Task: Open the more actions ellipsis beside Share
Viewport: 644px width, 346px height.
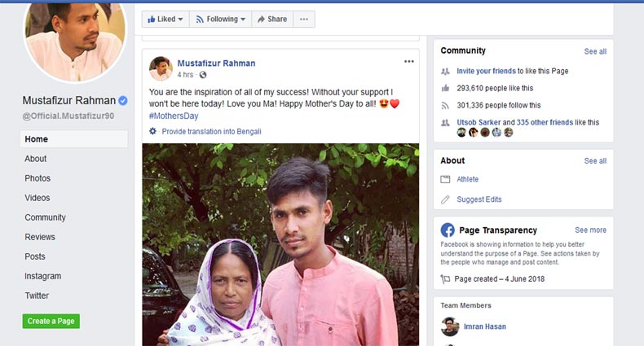Action: tap(304, 19)
